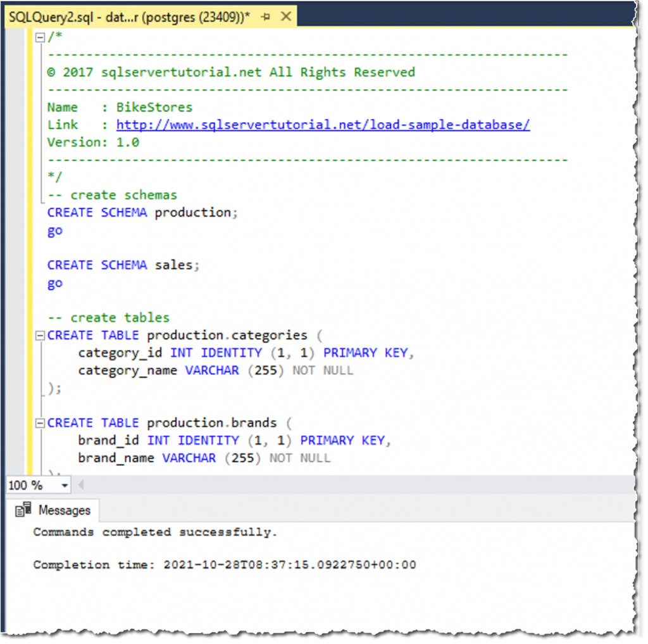Click the Messages pane icon
Image resolution: width=648 pixels, height=644 pixels.
(23, 509)
